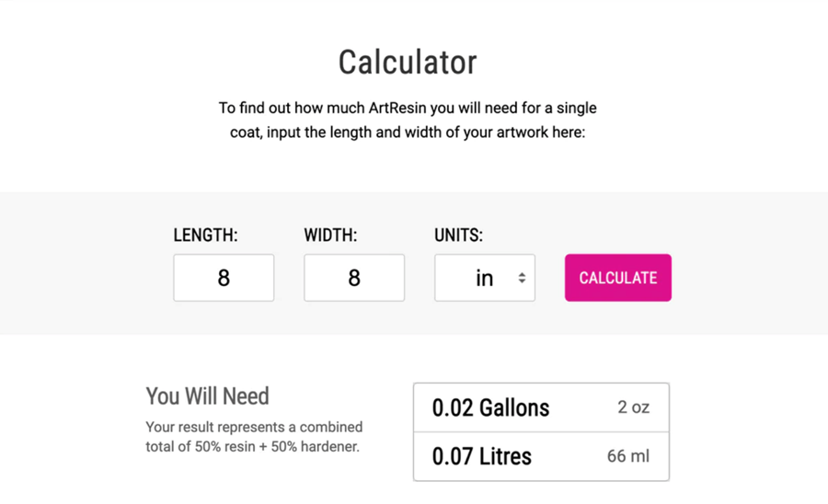
Task: Click the "You Will Need" heading
Action: pos(207,396)
